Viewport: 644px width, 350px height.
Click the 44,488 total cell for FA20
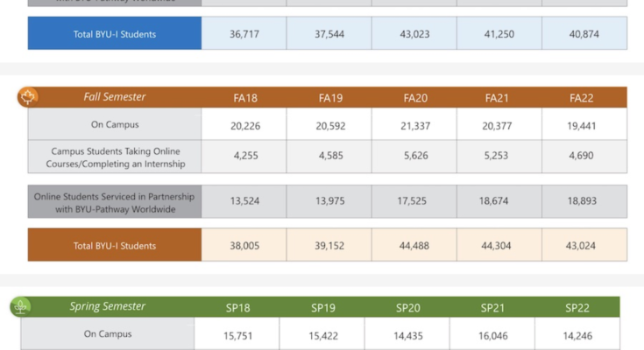tap(414, 246)
